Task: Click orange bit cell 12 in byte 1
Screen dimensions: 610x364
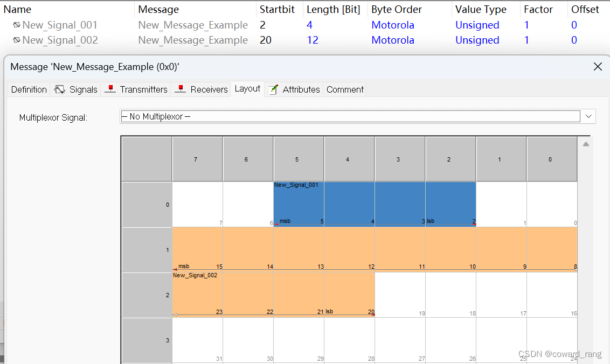Action: tap(349, 249)
